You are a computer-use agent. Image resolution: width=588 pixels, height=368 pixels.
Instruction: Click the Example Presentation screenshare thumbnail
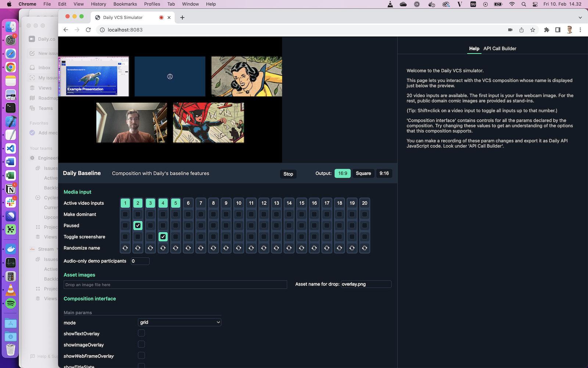pos(94,77)
